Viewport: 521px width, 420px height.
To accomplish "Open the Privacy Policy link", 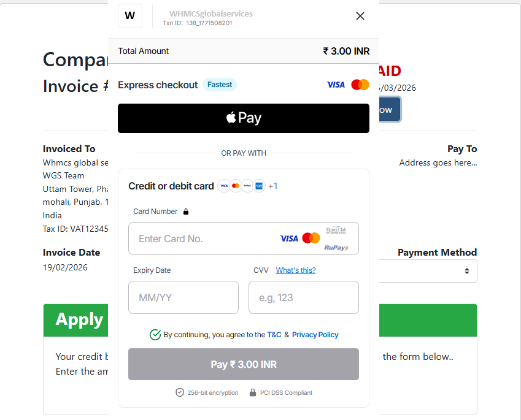I will pyautogui.click(x=315, y=335).
